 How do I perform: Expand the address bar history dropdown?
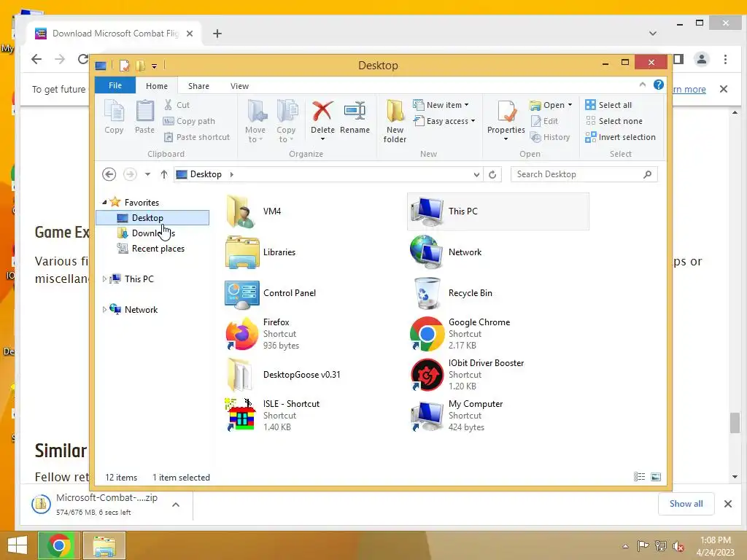(x=476, y=174)
